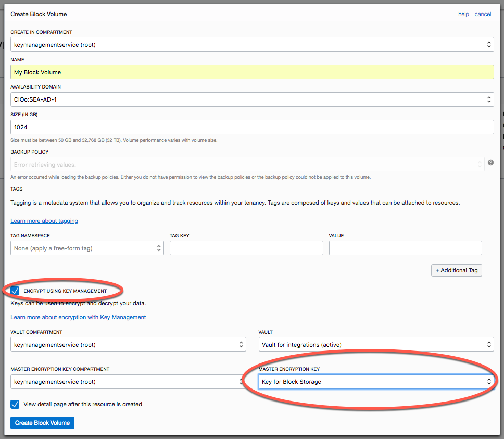Screen dimensions: 504x439
Task: Follow Learn more about tagging link
Action: pyautogui.click(x=44, y=221)
